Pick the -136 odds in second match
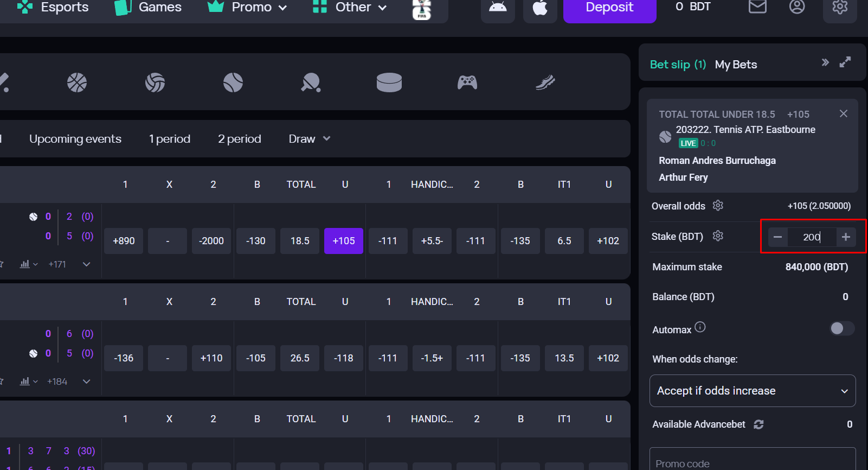This screenshot has height=470, width=868. pos(124,358)
